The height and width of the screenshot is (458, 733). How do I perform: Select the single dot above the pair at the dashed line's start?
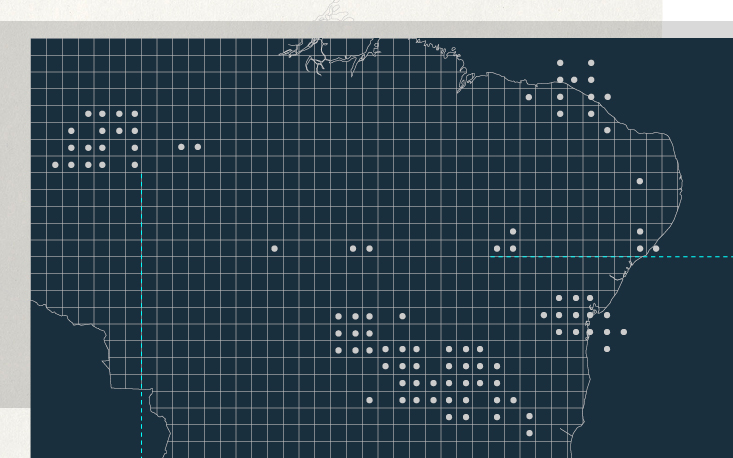coord(513,231)
